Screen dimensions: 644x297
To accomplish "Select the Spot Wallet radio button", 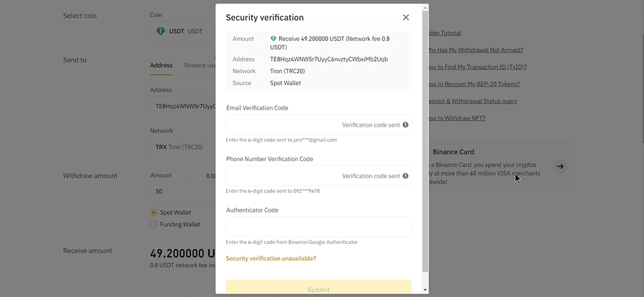I will point(154,213).
